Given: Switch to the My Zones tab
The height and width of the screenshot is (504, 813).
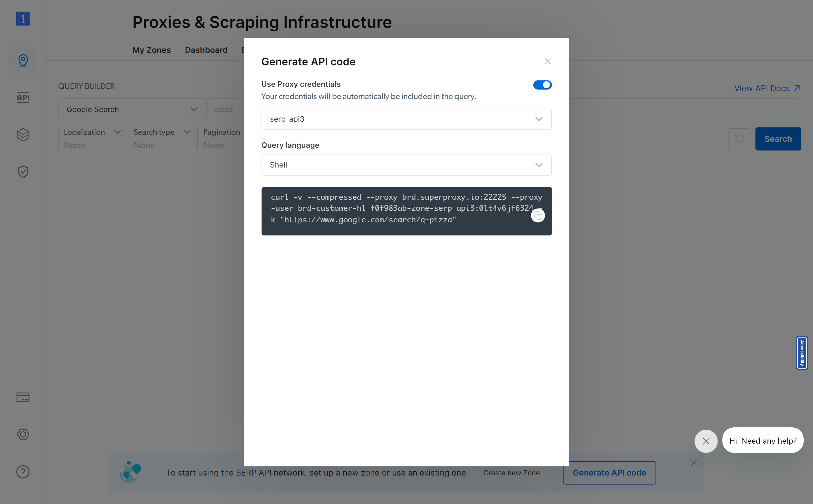Looking at the screenshot, I should pos(151,50).
